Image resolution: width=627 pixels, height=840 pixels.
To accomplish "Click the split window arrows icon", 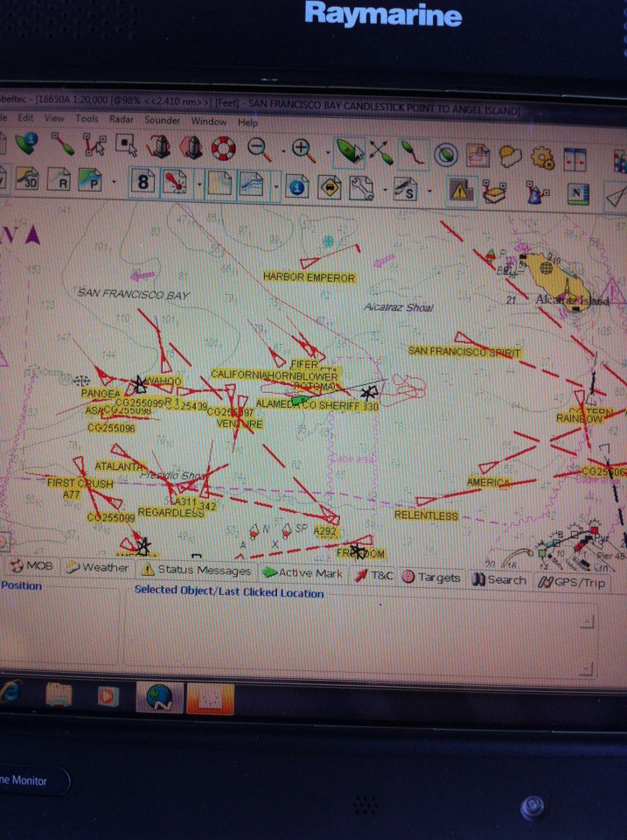I will point(575,159).
